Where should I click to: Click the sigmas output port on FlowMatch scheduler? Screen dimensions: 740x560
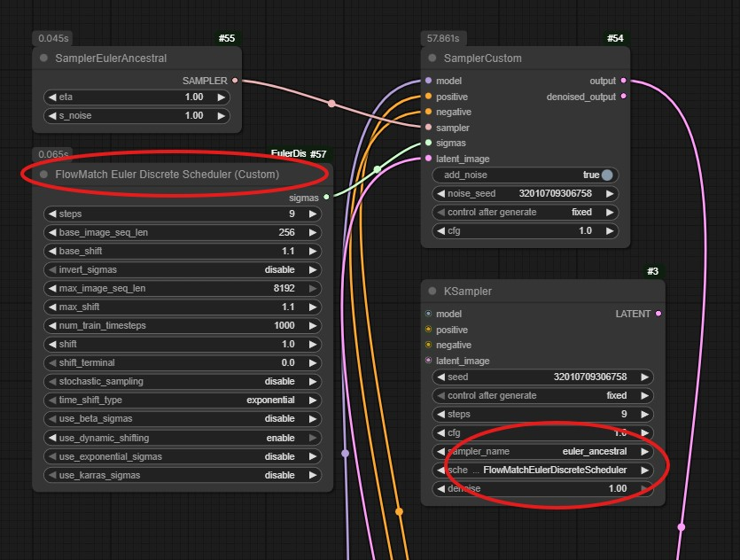(327, 198)
